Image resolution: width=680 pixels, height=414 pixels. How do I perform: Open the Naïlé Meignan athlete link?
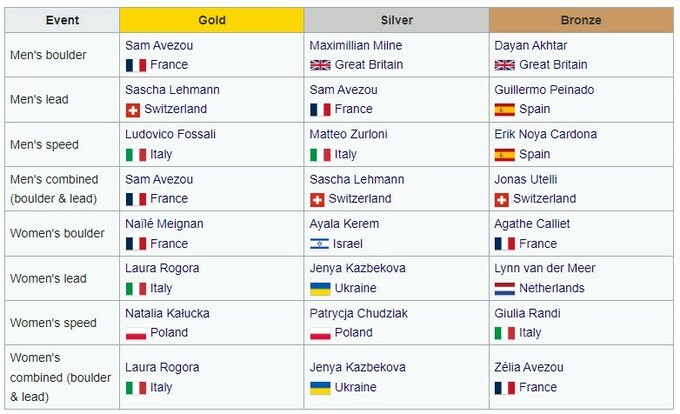pos(164,224)
